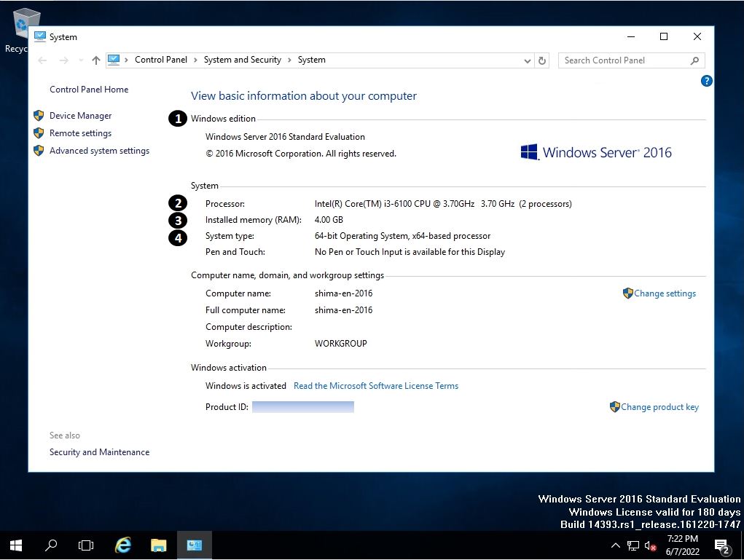Open Task View from the taskbar
The image size is (744, 560).
[x=86, y=545]
